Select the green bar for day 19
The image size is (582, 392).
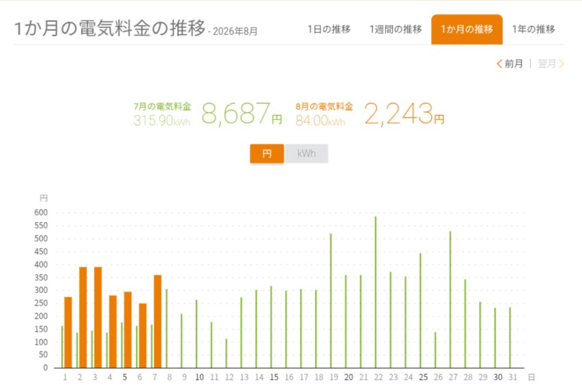(x=331, y=301)
